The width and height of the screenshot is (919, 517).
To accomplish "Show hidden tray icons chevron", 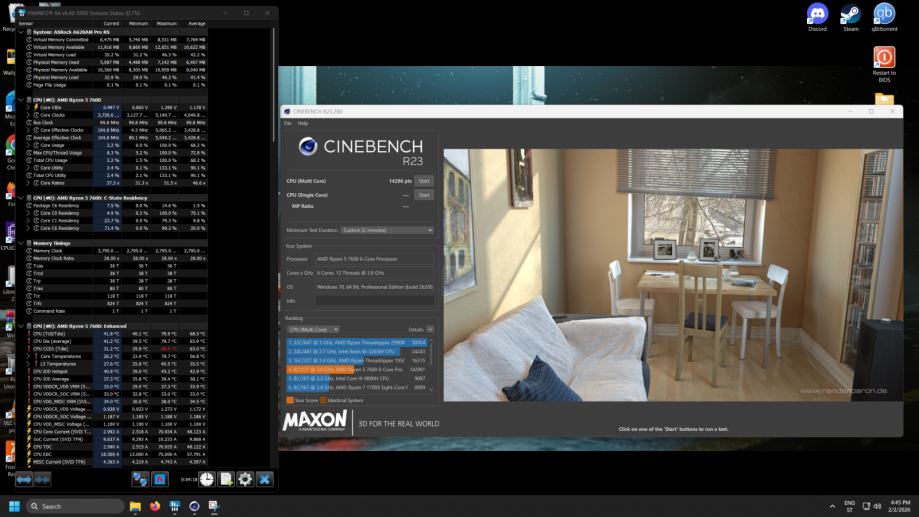I will 832,506.
